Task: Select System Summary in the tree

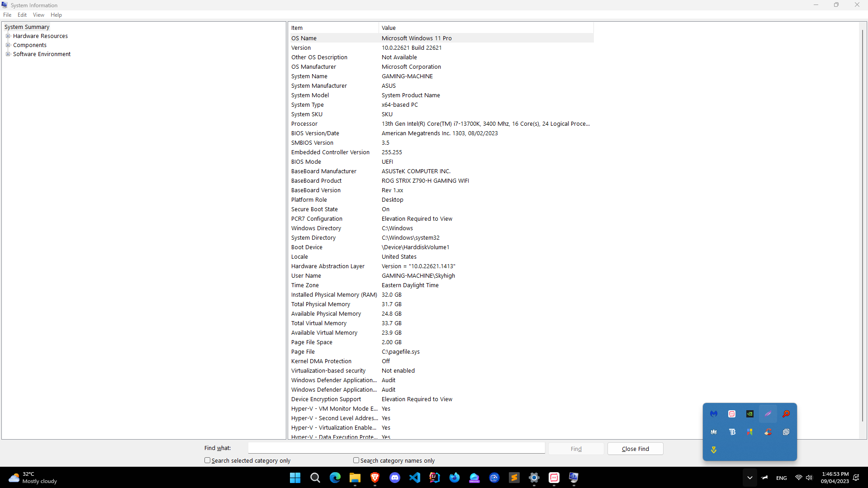Action: click(27, 27)
